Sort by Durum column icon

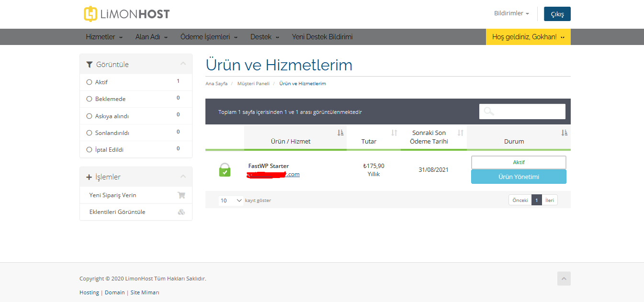pos(565,133)
